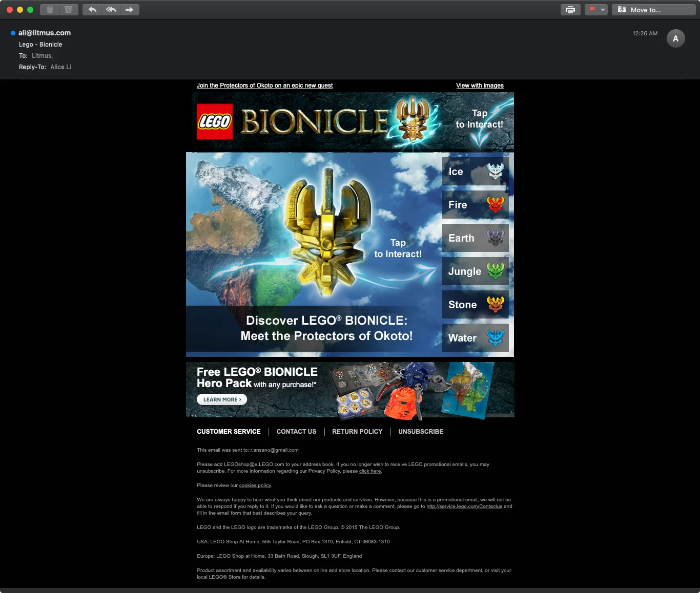This screenshot has height=593, width=700.
Task: Open RETURN POLICY footer link
Action: coord(357,432)
